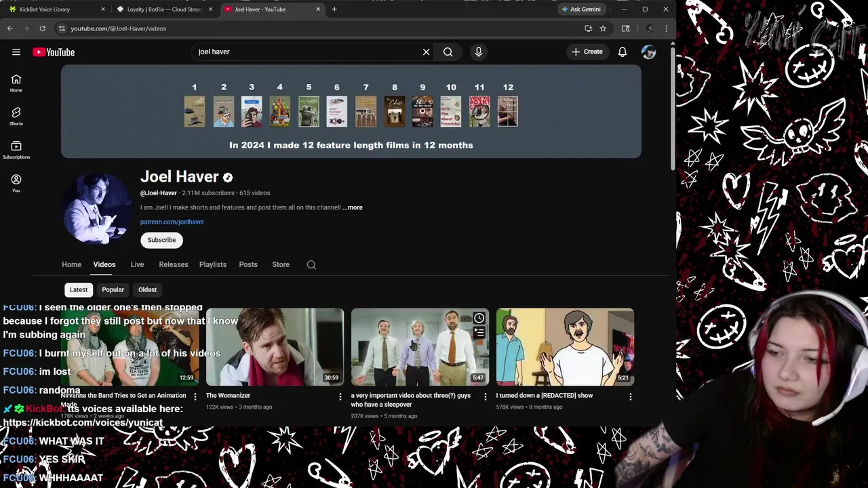Open the patreon.com/joelhaver link
Image resolution: width=868 pixels, height=488 pixels.
point(172,222)
